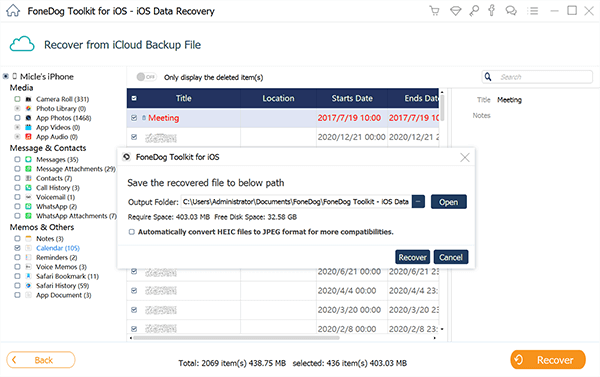Image resolution: width=600 pixels, height=377 pixels.
Task: Uncheck the Meeting row checkbox
Action: (x=134, y=118)
